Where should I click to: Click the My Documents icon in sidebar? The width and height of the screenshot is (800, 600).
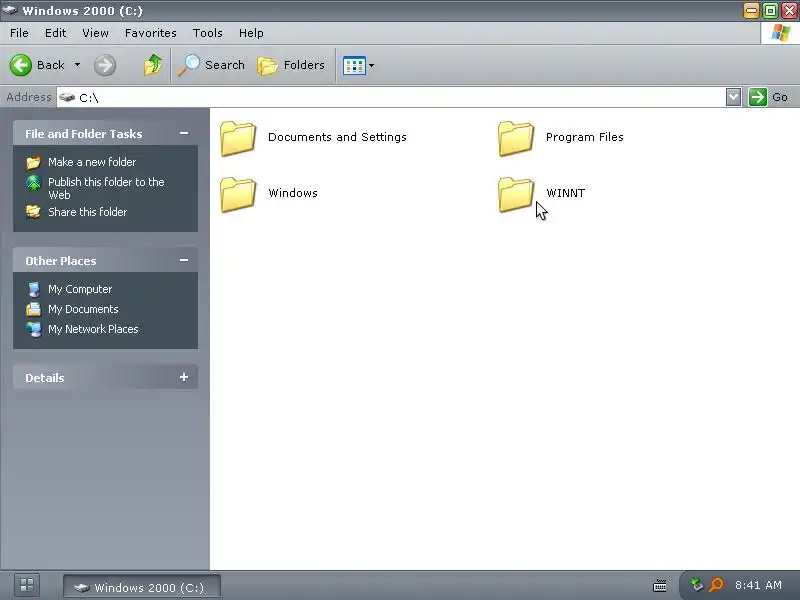point(34,309)
